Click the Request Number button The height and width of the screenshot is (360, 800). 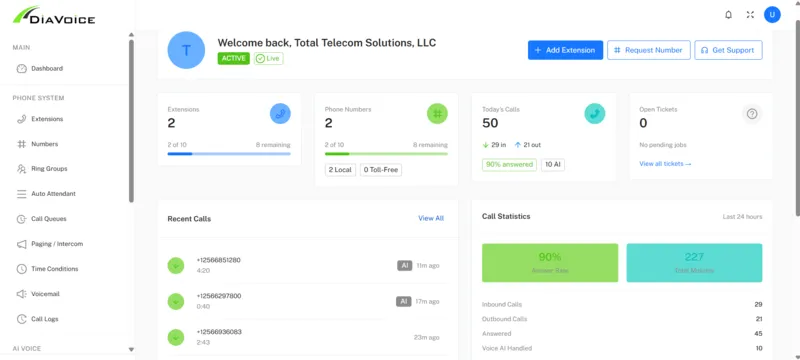648,50
